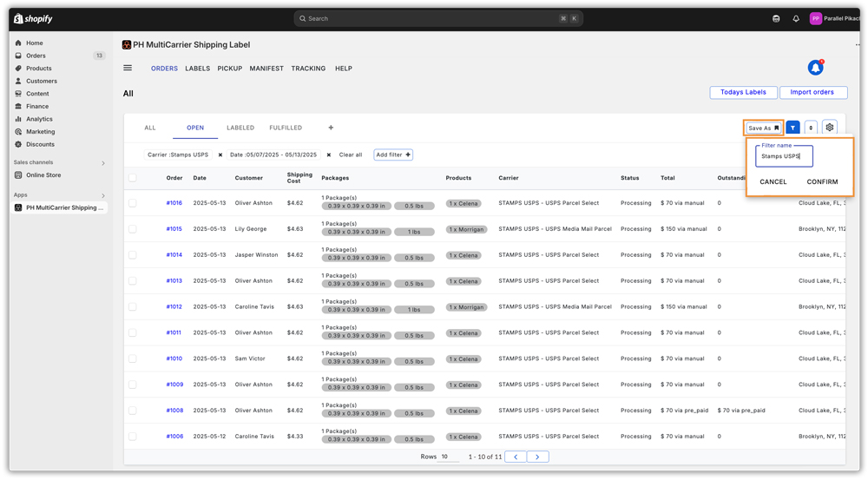Viewport: 868px width, 480px height.
Task: Click the Save As button
Action: 763,128
